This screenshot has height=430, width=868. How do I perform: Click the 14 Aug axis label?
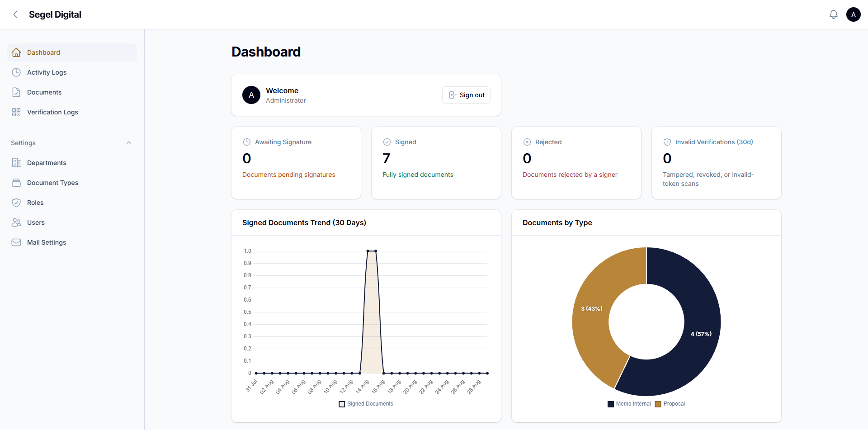click(363, 387)
